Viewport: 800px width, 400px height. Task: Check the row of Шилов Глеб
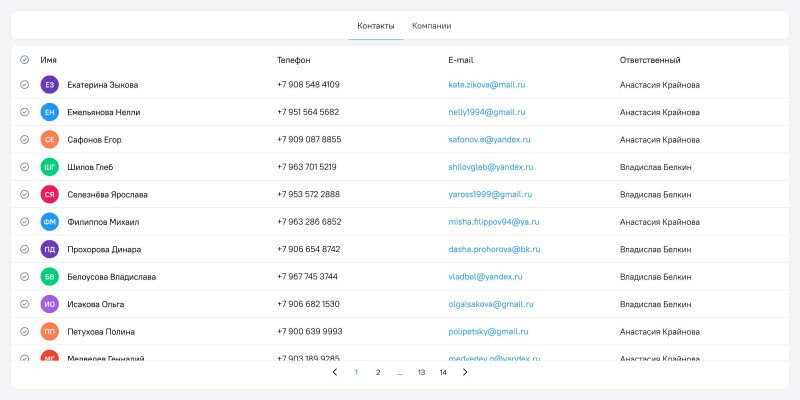point(24,167)
